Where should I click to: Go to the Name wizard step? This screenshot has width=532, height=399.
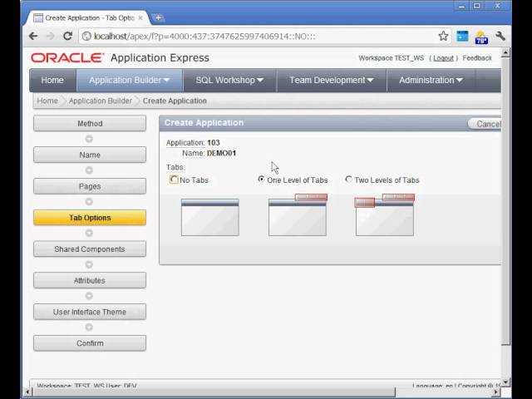(x=90, y=155)
